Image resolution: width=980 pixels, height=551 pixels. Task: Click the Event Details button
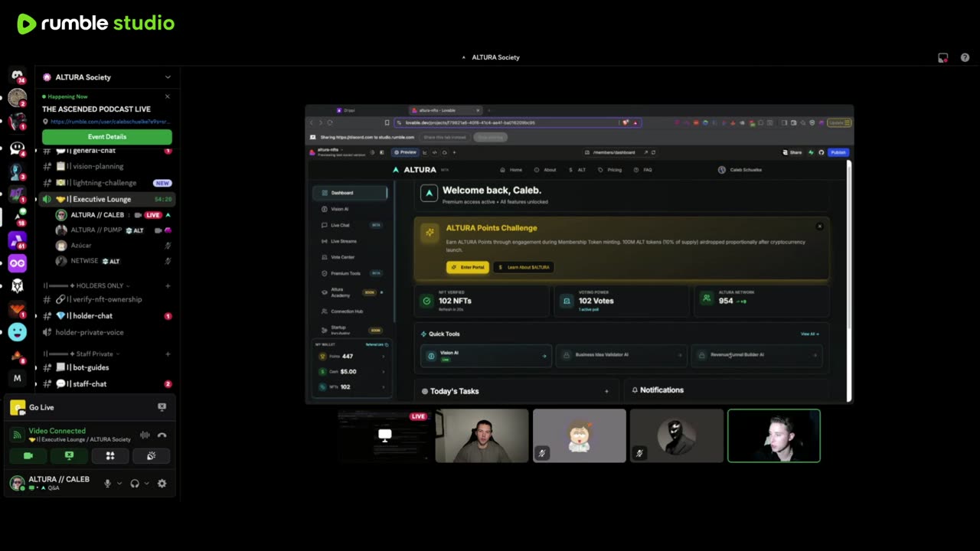pos(107,137)
